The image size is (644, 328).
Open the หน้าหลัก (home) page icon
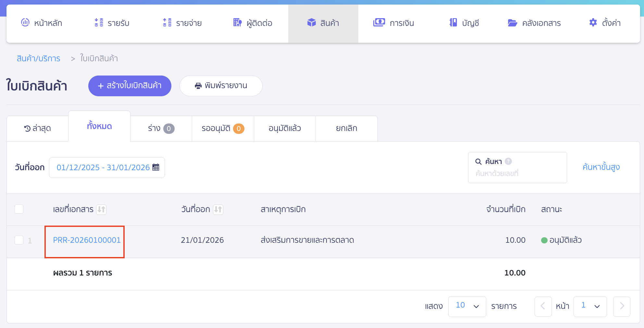[26, 23]
